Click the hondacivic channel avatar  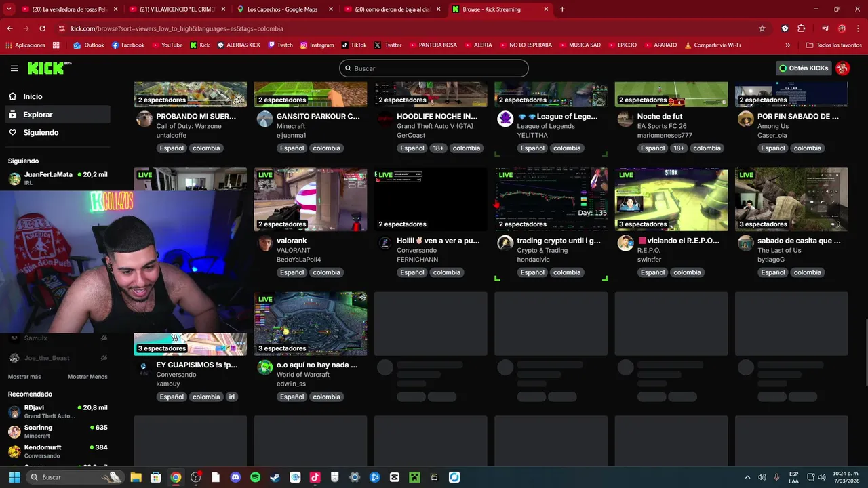505,244
